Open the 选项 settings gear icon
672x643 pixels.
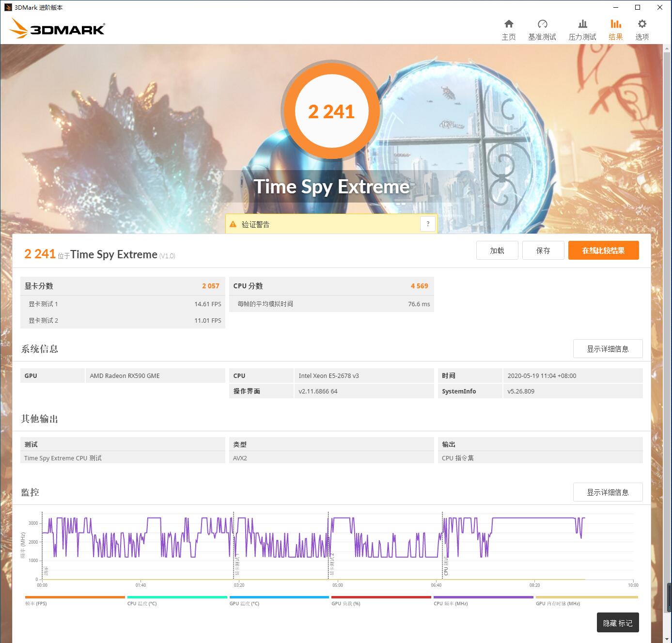click(x=642, y=28)
